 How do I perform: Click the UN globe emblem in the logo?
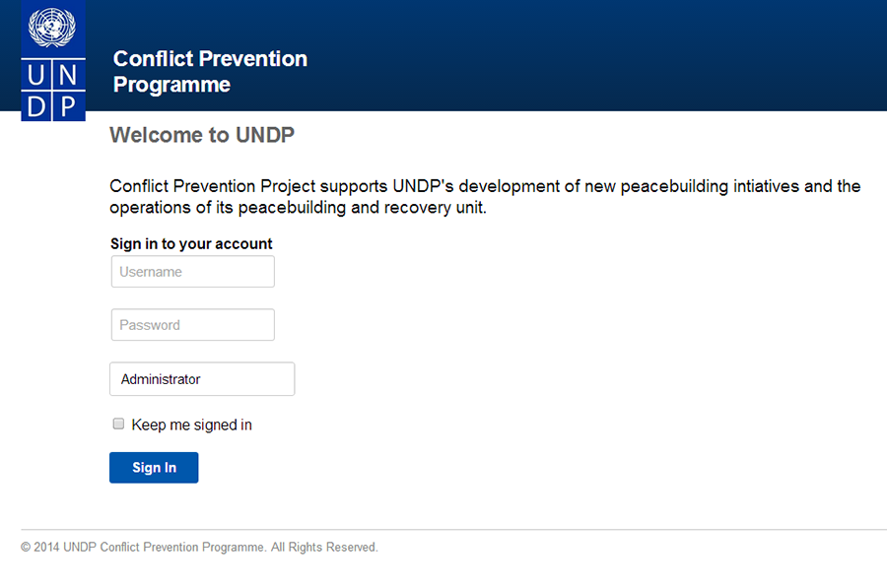(x=52, y=27)
